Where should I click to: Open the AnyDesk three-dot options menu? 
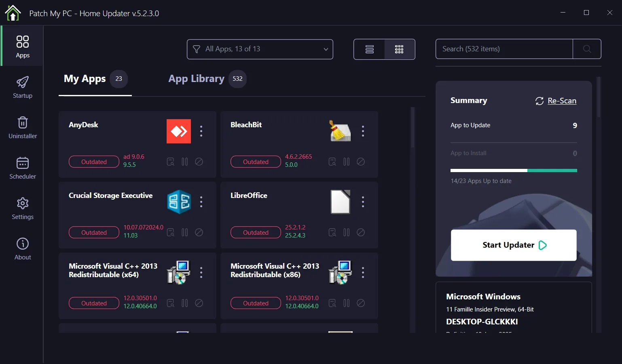pyautogui.click(x=201, y=131)
